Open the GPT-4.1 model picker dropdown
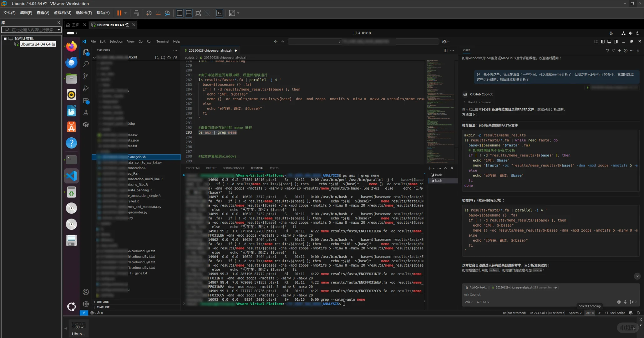 483,302
